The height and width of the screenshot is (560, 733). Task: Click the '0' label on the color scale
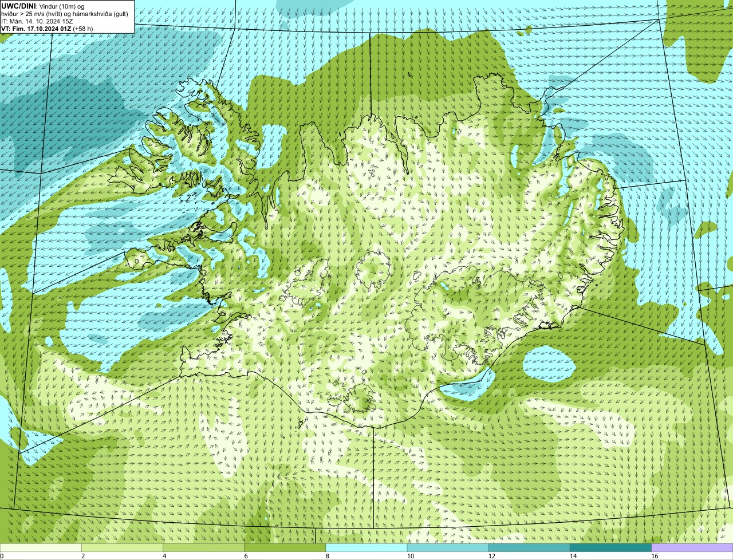(2, 556)
